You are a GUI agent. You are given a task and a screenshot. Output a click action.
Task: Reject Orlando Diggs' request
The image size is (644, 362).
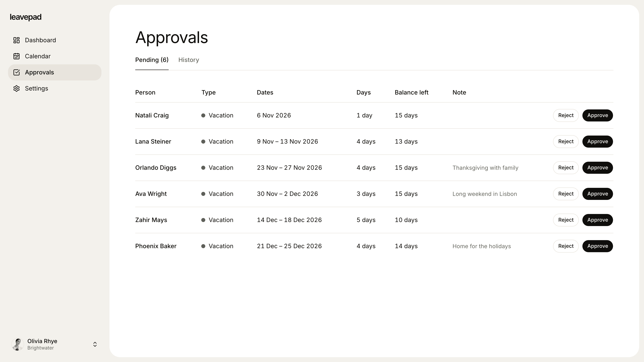tap(566, 168)
